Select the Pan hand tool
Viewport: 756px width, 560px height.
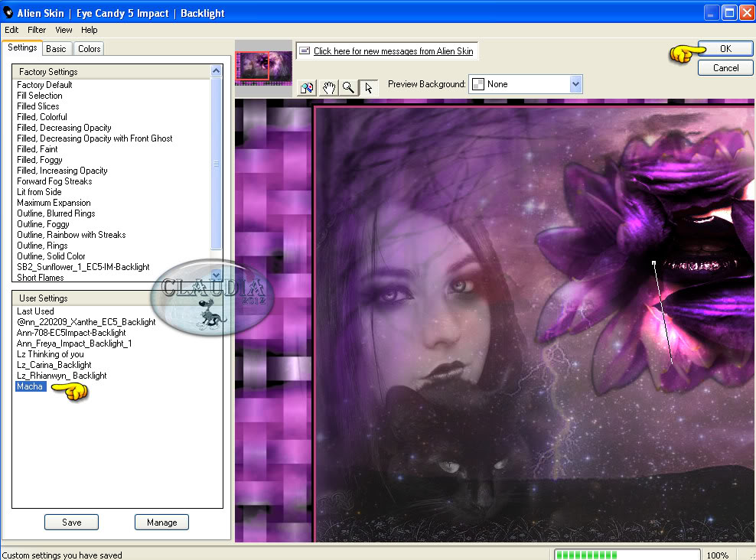(x=328, y=87)
